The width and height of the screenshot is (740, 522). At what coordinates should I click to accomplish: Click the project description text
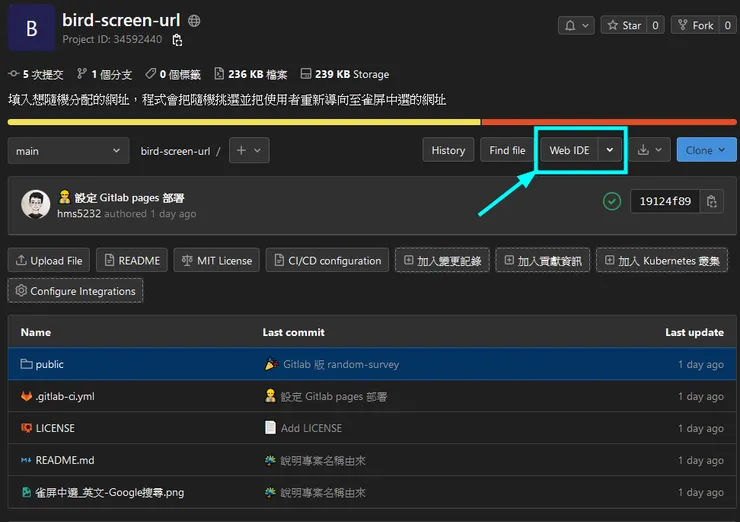(x=227, y=100)
